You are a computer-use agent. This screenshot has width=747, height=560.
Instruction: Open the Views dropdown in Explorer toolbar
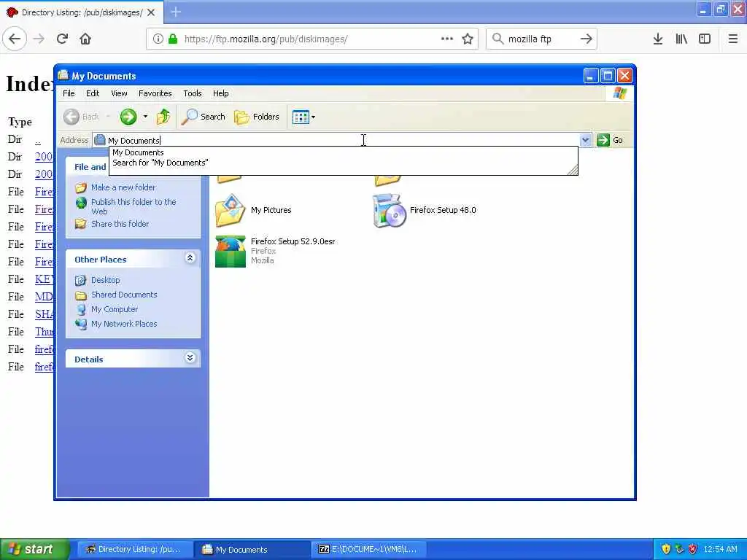(x=303, y=117)
